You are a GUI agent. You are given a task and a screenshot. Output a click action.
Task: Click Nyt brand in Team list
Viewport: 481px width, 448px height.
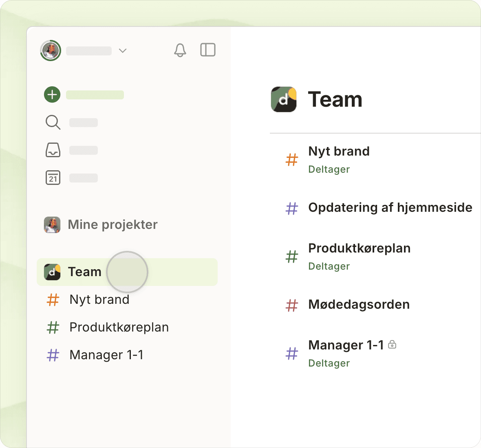point(339,151)
